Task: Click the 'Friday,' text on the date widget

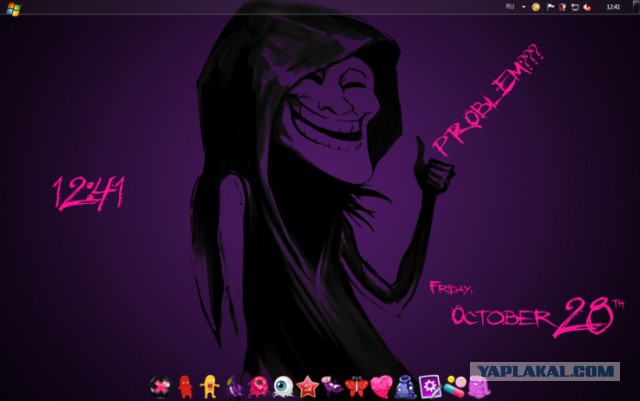Action: pos(451,288)
